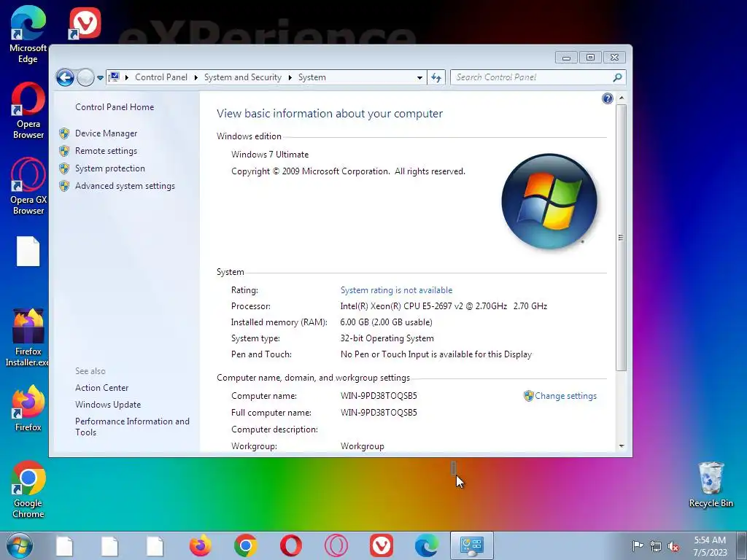Click scrollbar up arrow
The width and height of the screenshot is (747, 560).
621,98
